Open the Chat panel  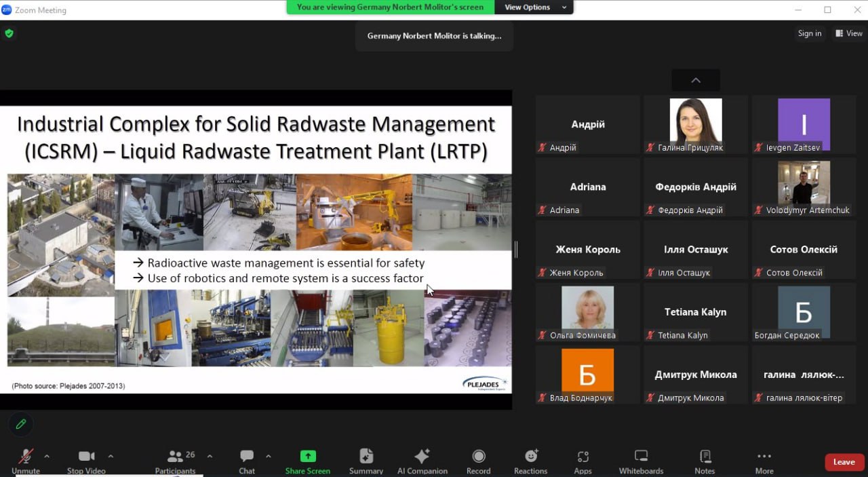[247, 461]
